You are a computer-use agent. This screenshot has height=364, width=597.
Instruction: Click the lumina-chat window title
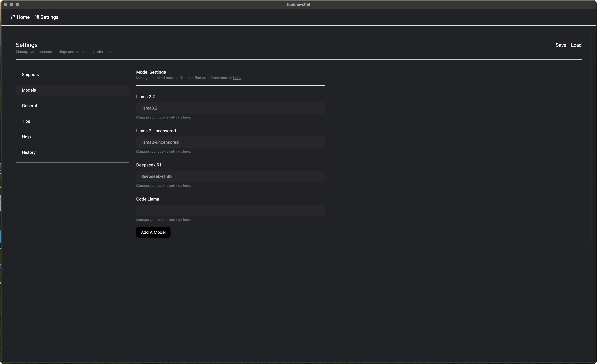[298, 4]
